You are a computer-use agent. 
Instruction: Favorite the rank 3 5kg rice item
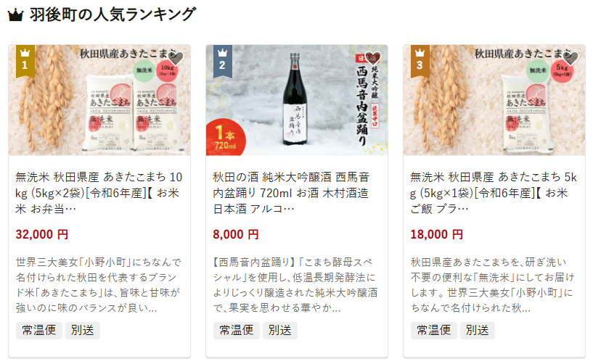tap(570, 59)
